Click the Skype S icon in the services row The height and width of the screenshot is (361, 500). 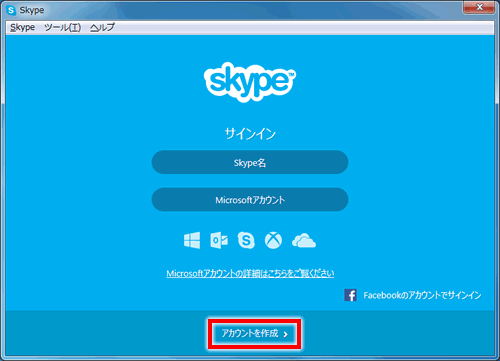[246, 240]
